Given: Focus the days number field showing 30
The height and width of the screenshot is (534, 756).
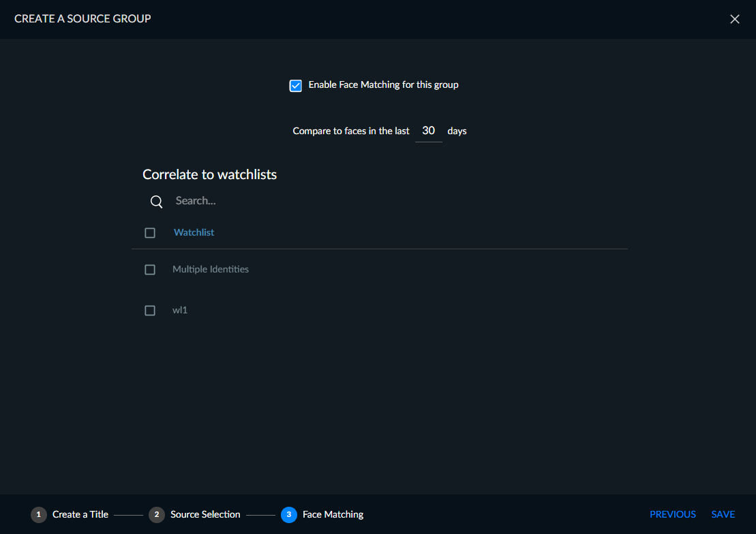Looking at the screenshot, I should click(428, 131).
